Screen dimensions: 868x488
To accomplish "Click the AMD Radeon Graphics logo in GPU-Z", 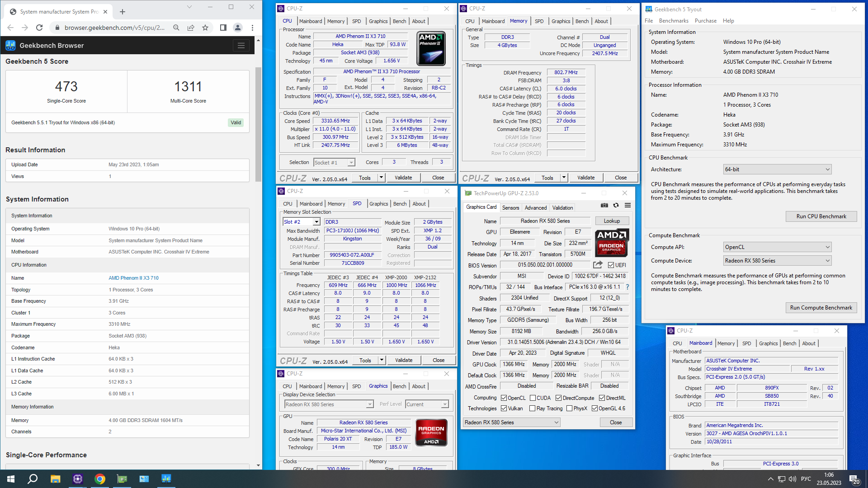I will (x=611, y=242).
